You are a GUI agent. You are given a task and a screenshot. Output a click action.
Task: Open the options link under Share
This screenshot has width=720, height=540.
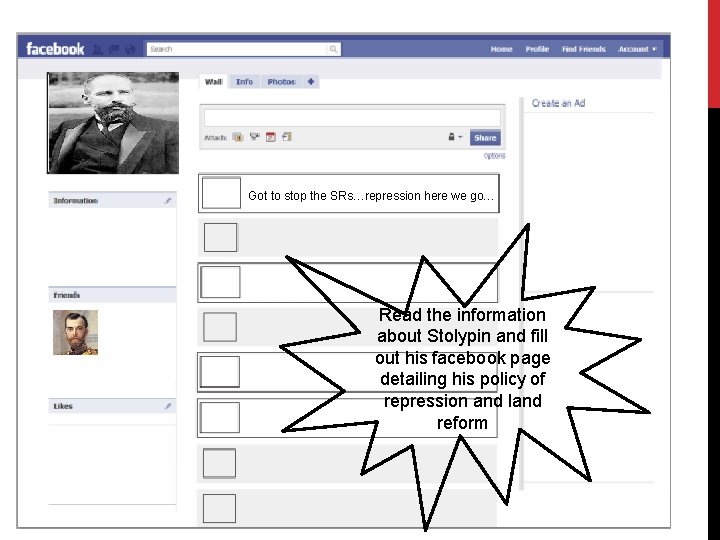(x=495, y=156)
